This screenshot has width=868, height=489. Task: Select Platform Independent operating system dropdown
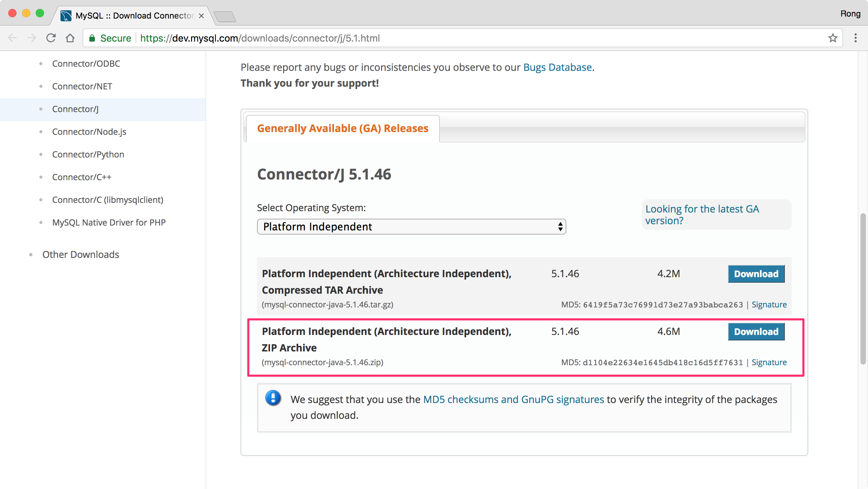point(412,226)
